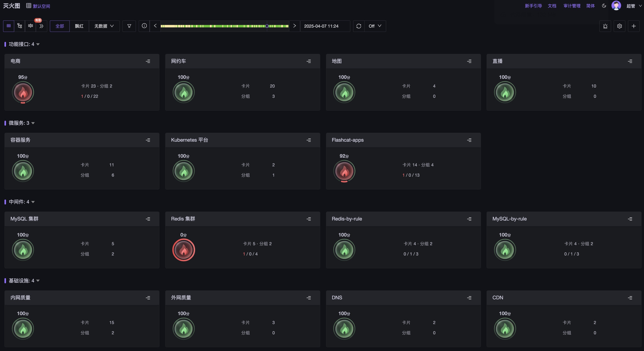The width and height of the screenshot is (644, 351).
Task: Click the info circle icon
Action: [x=144, y=26]
